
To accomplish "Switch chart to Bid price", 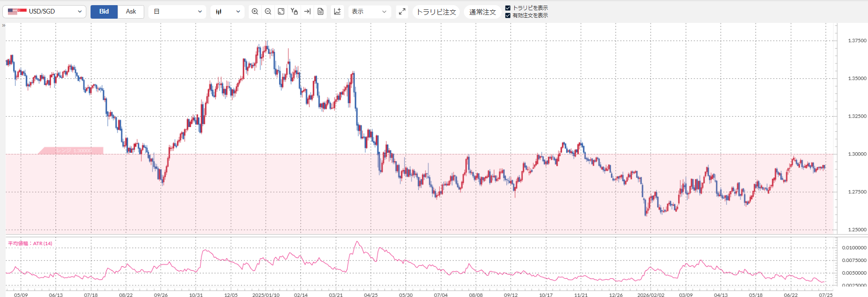I will (x=104, y=12).
